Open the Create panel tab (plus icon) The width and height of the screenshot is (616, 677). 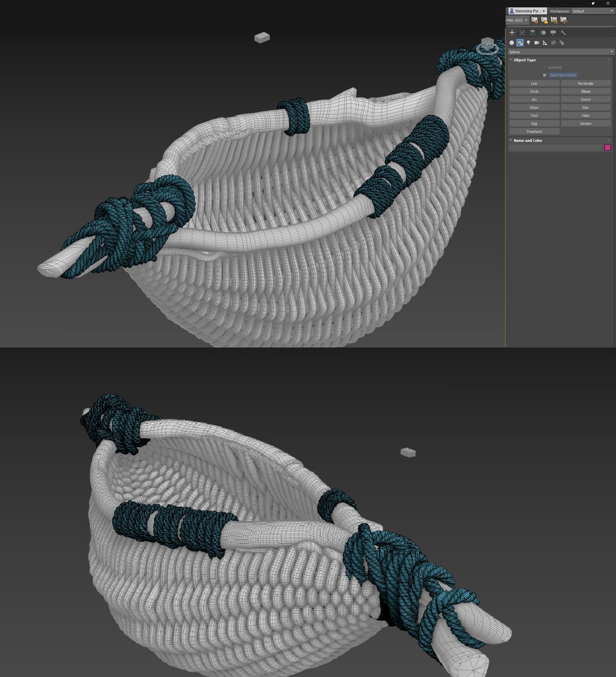point(512,33)
